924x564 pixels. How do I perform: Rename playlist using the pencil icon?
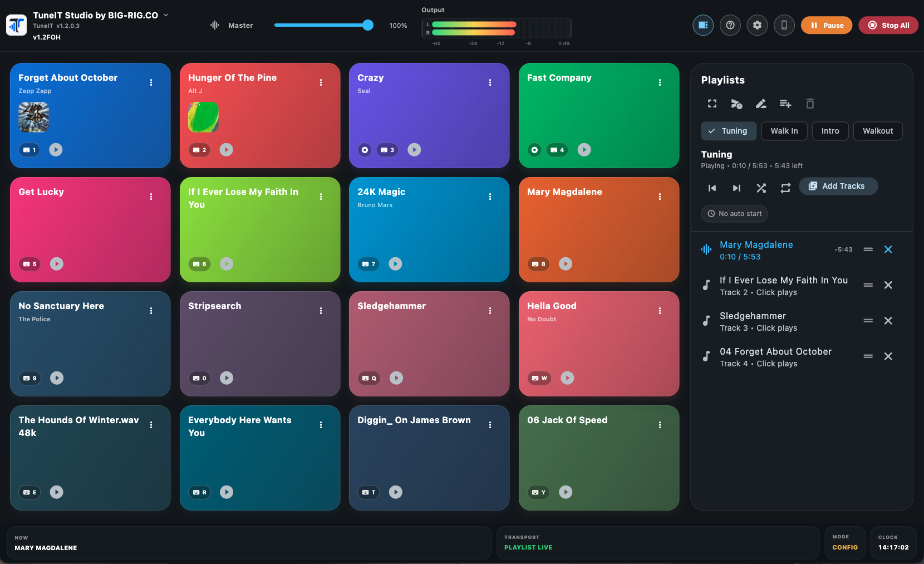tap(761, 104)
